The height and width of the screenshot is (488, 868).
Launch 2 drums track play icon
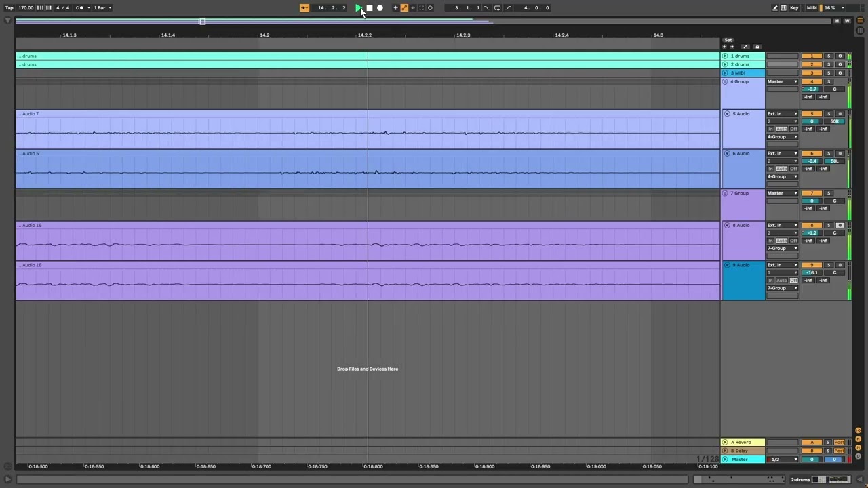(x=725, y=64)
